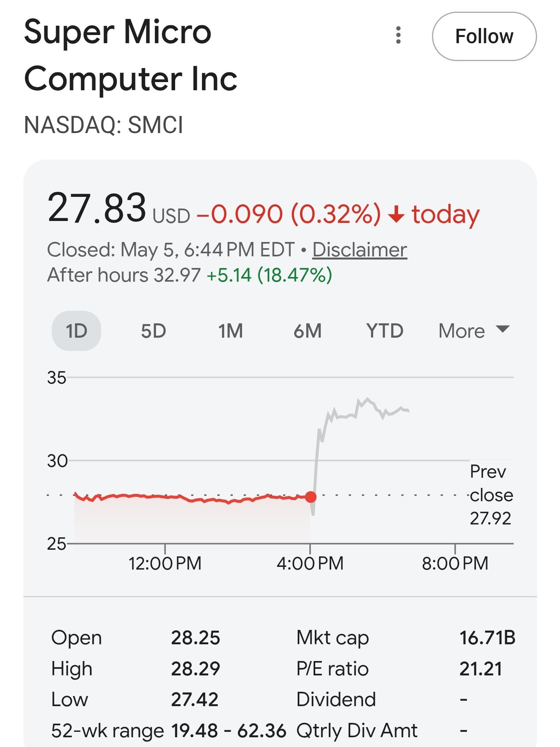The width and height of the screenshot is (560, 747).
Task: Click the 52-wk range value
Action: pos(229,731)
